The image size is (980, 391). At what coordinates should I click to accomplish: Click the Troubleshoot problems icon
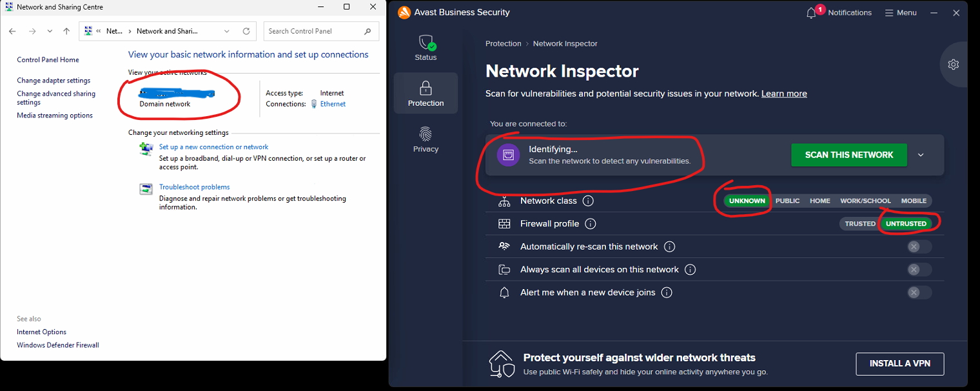coord(146,189)
